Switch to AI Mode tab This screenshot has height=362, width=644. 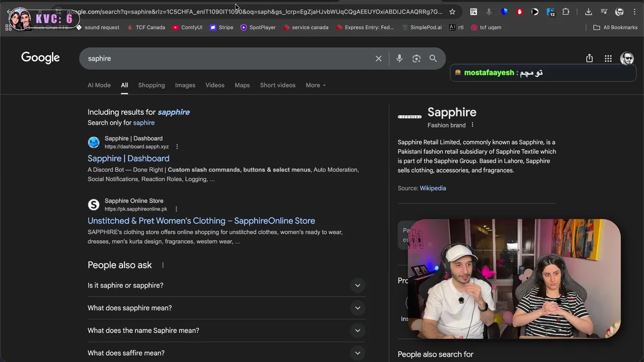click(99, 85)
